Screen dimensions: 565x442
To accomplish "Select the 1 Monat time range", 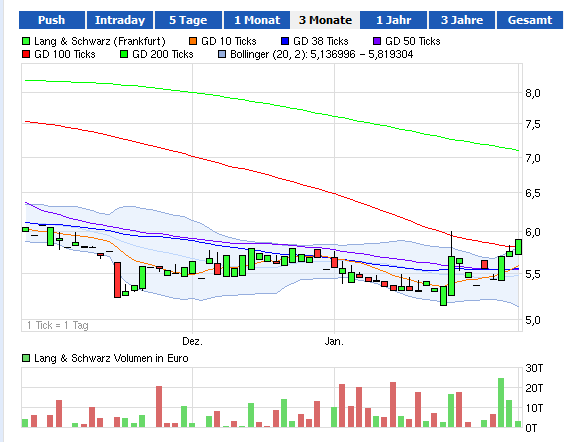I will pos(257,20).
